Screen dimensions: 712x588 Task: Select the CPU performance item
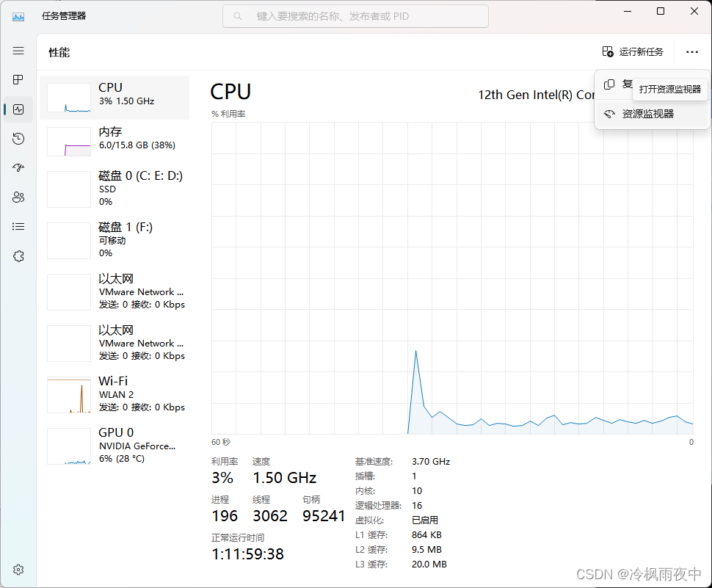(115, 98)
